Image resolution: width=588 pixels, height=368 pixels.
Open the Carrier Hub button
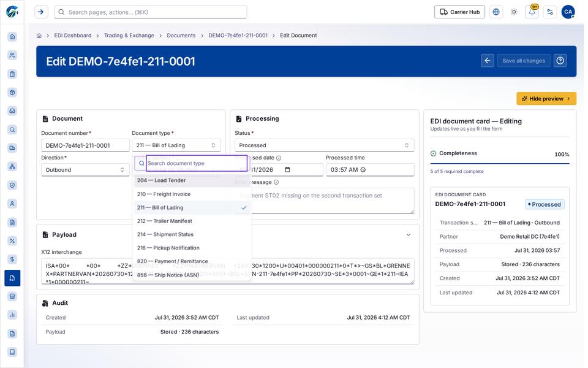tap(459, 12)
